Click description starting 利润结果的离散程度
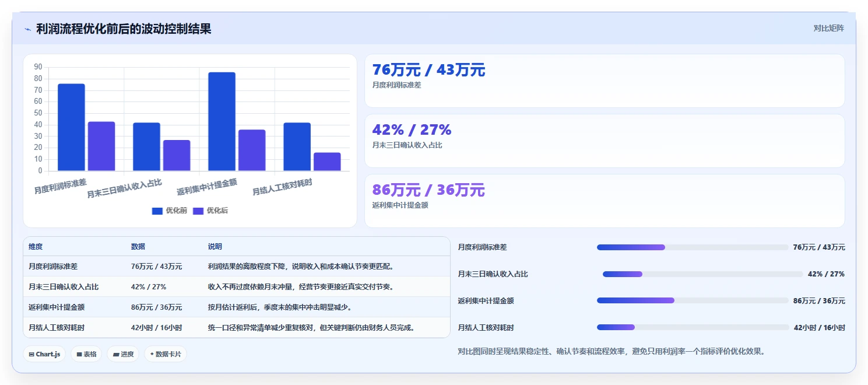This screenshot has height=385, width=868. pyautogui.click(x=301, y=267)
